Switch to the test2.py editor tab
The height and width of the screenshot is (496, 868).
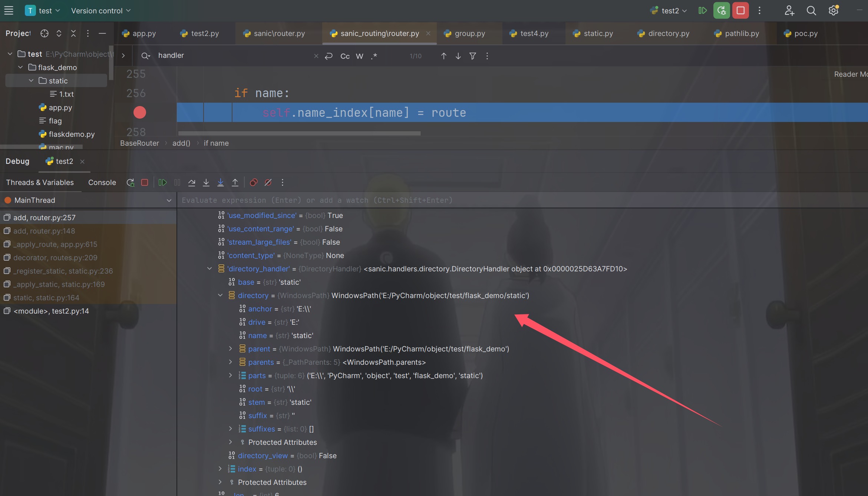click(x=205, y=33)
